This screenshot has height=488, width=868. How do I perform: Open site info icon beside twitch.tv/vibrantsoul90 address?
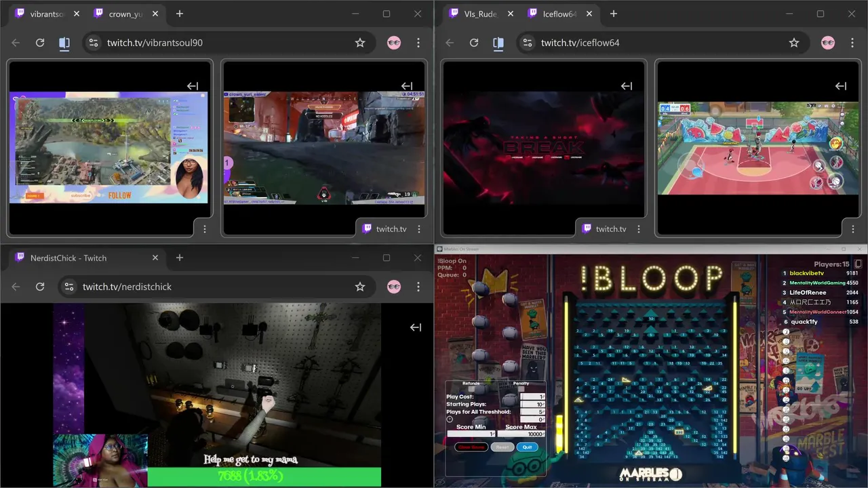point(94,43)
